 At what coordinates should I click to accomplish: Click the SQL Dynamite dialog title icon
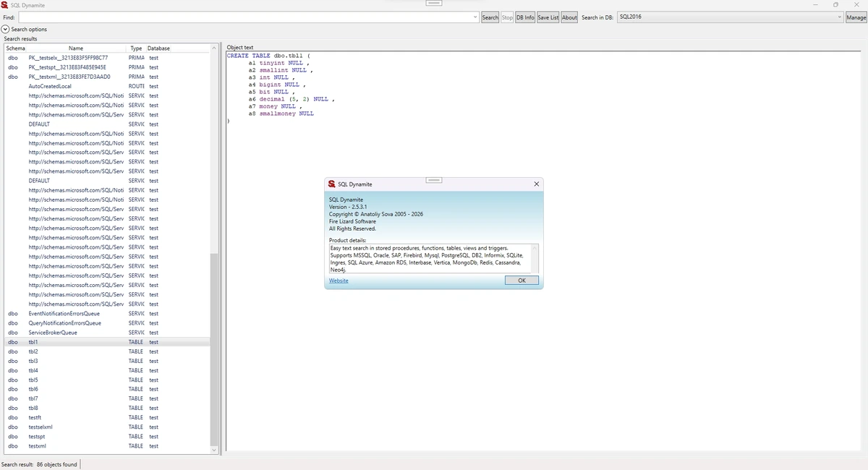(331, 184)
